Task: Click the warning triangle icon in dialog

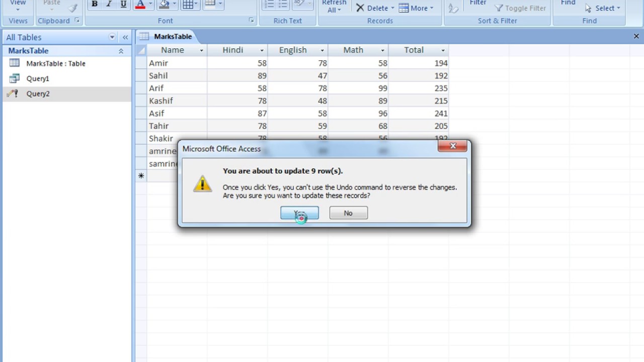Action: coord(202,184)
